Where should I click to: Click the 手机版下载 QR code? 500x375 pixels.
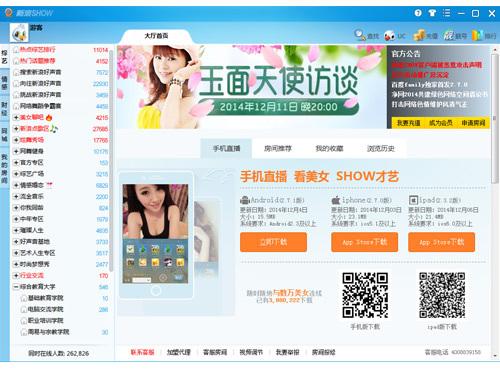(365, 295)
